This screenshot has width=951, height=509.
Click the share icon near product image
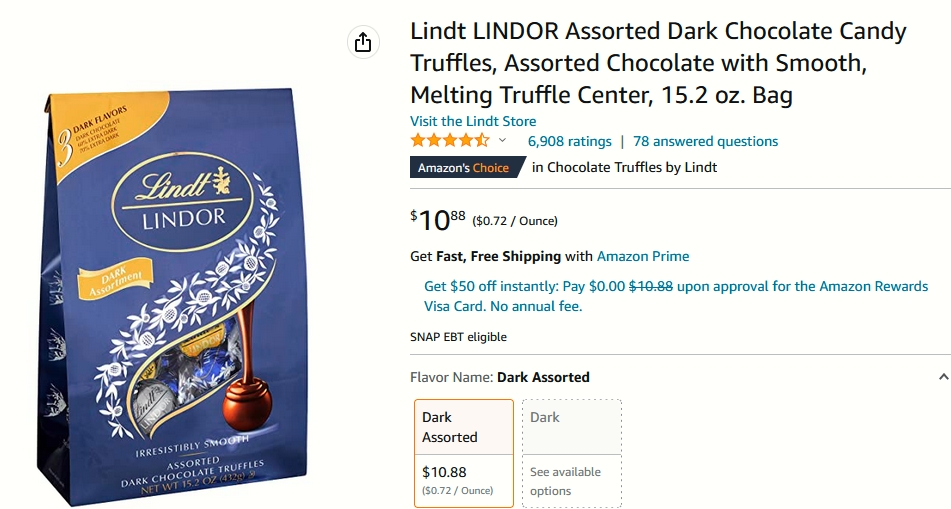(363, 42)
